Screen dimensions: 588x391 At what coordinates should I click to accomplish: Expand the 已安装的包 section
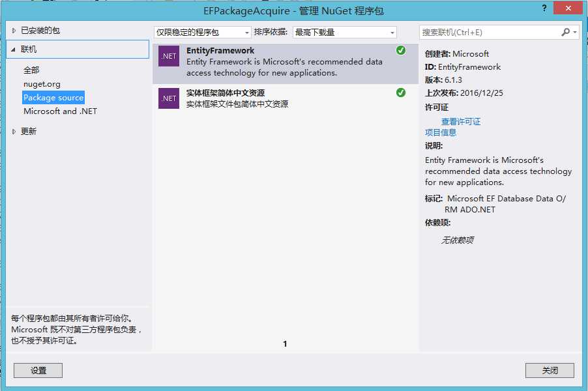pyautogui.click(x=14, y=31)
